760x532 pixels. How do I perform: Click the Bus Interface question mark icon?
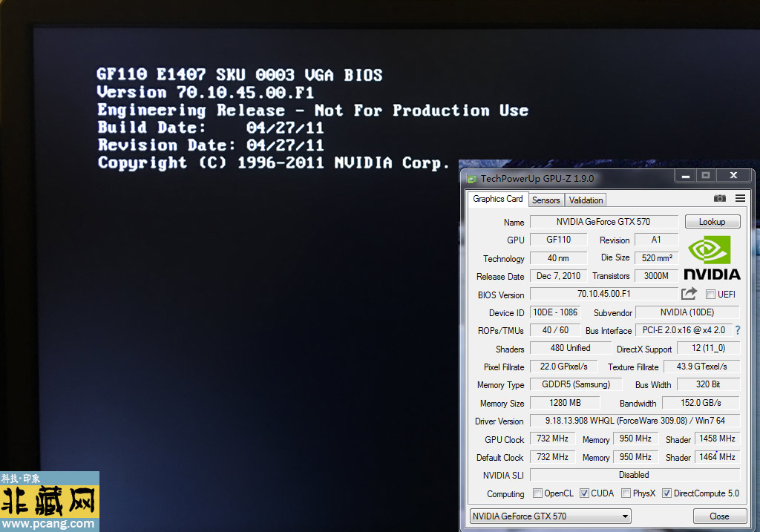(x=738, y=330)
